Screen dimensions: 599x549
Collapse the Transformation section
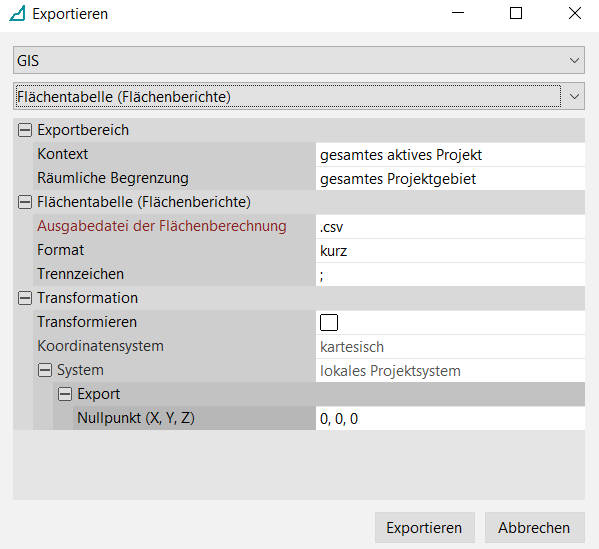click(x=25, y=298)
